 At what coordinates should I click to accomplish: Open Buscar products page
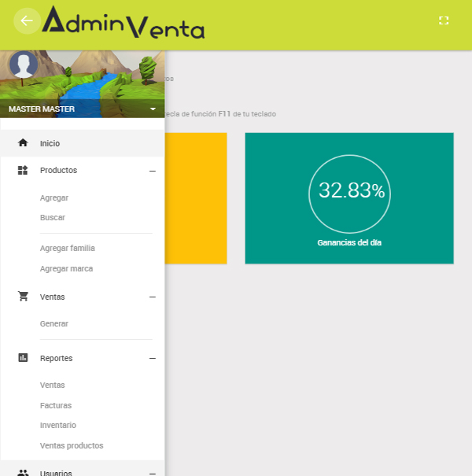pos(53,217)
